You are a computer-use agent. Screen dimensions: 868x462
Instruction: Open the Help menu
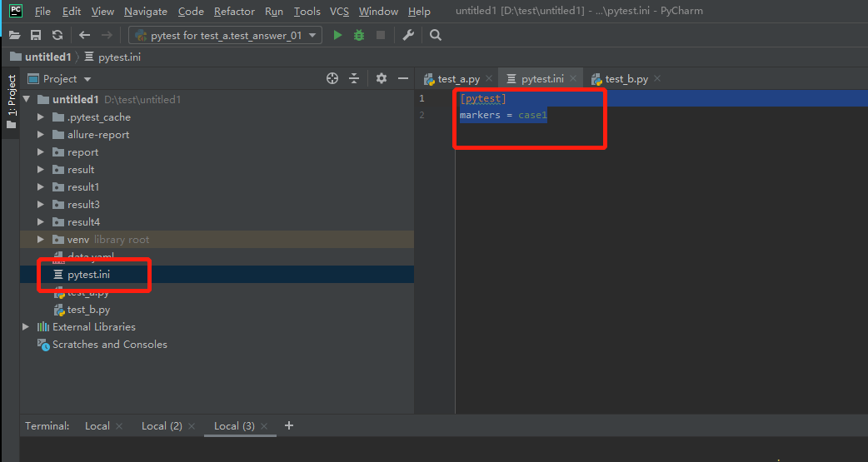(419, 11)
